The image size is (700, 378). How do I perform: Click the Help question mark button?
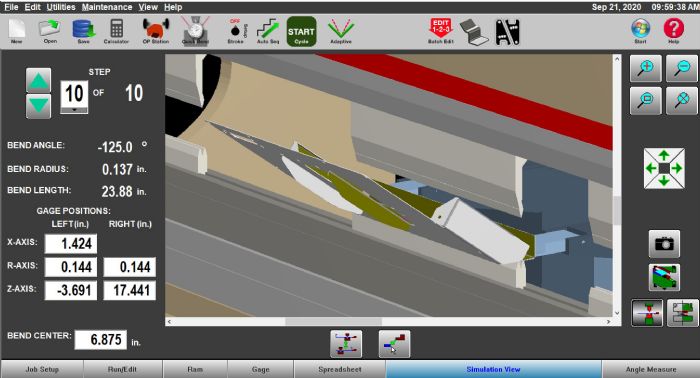(674, 31)
